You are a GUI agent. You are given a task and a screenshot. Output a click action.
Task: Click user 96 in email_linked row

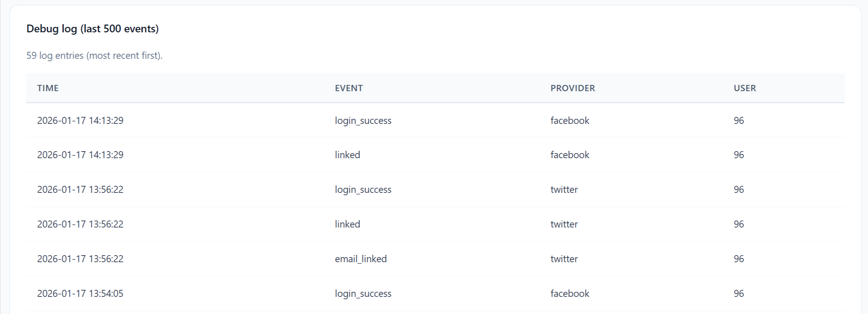pos(738,259)
